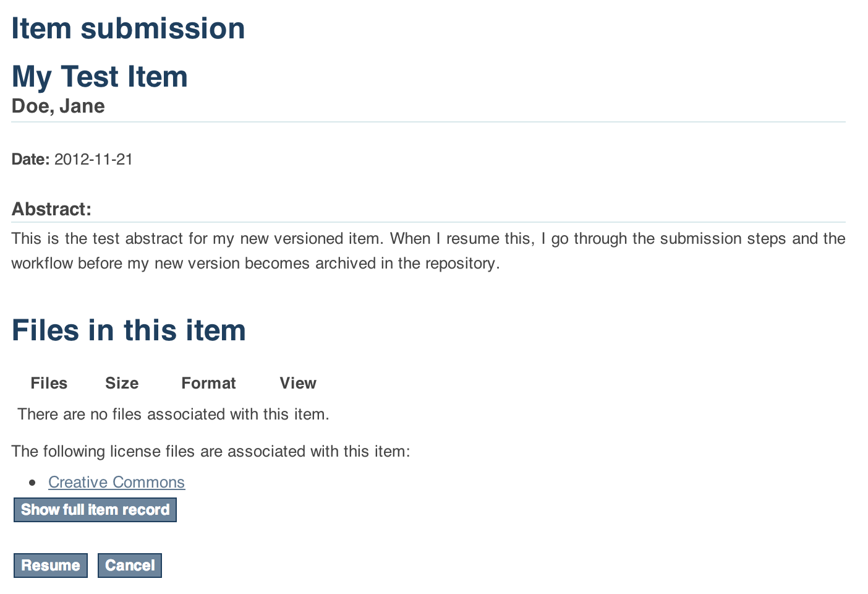868x594 pixels.
Task: Click the date value 2012-11-21
Action: coord(93,160)
